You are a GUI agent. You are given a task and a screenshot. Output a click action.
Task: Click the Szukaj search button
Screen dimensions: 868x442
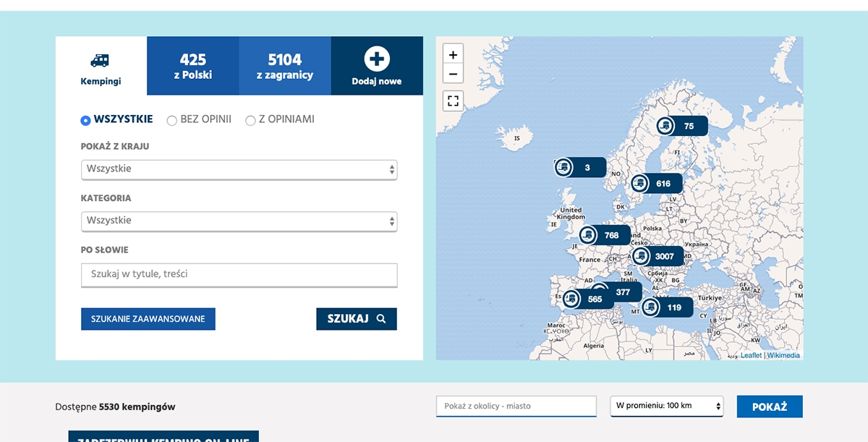tap(357, 319)
